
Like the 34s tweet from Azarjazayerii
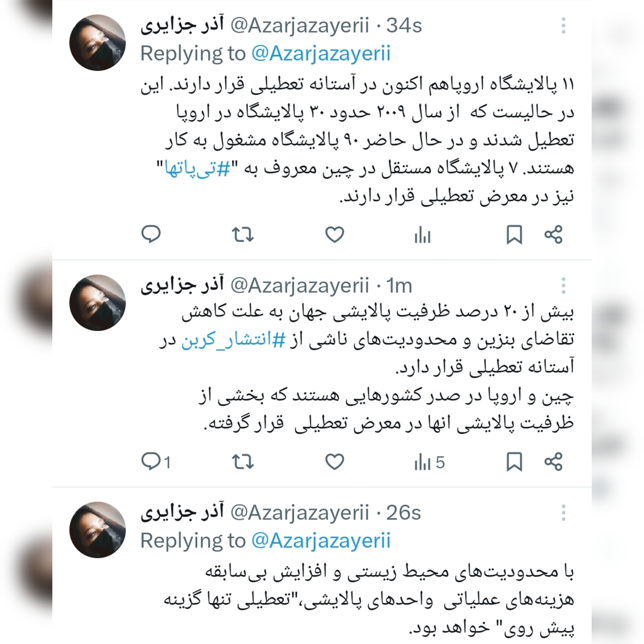coord(335,234)
